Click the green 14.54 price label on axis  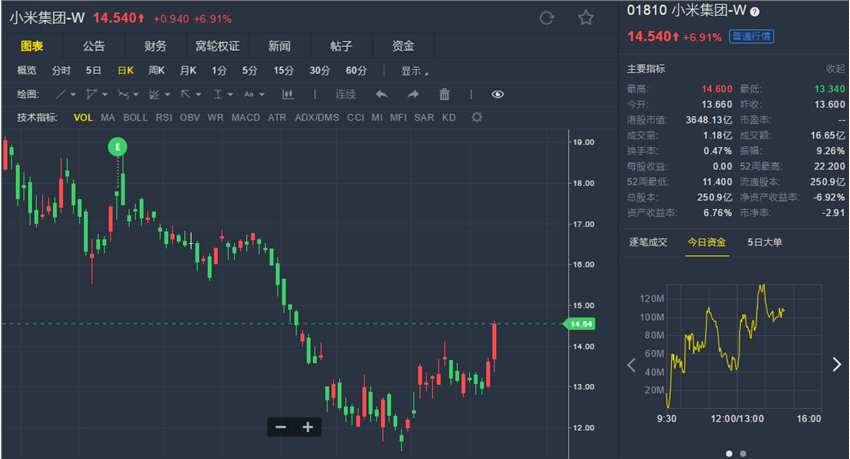click(579, 324)
